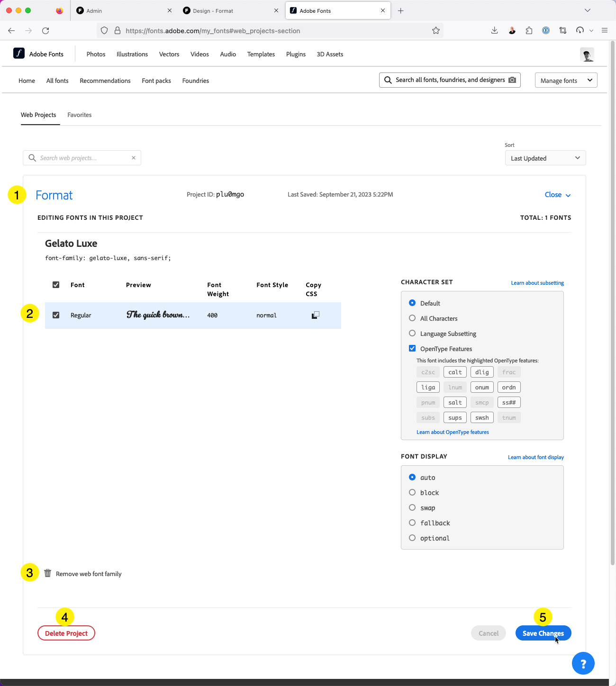Screen dimensions: 616x686
Task: Copy CSS for the Regular font
Action: pos(316,315)
